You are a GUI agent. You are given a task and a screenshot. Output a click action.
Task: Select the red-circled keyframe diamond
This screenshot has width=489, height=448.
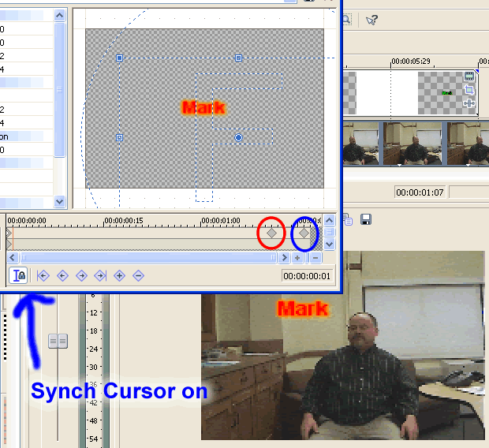(x=271, y=233)
